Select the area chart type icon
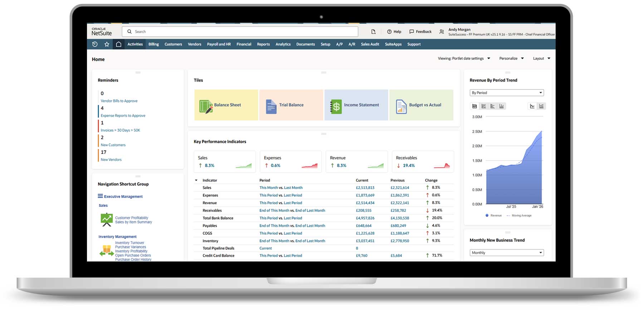The image size is (644, 311). point(474,106)
